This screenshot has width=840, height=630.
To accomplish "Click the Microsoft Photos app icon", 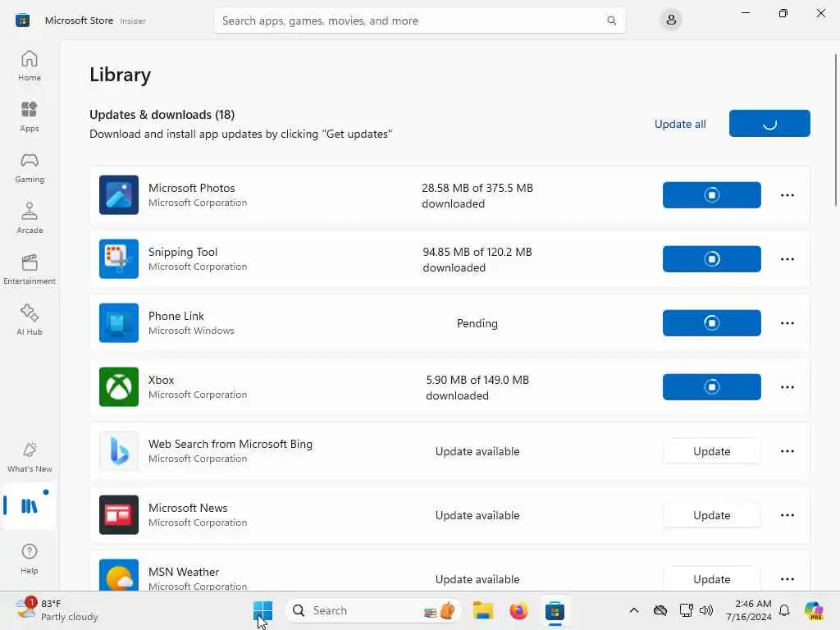I will point(119,195).
